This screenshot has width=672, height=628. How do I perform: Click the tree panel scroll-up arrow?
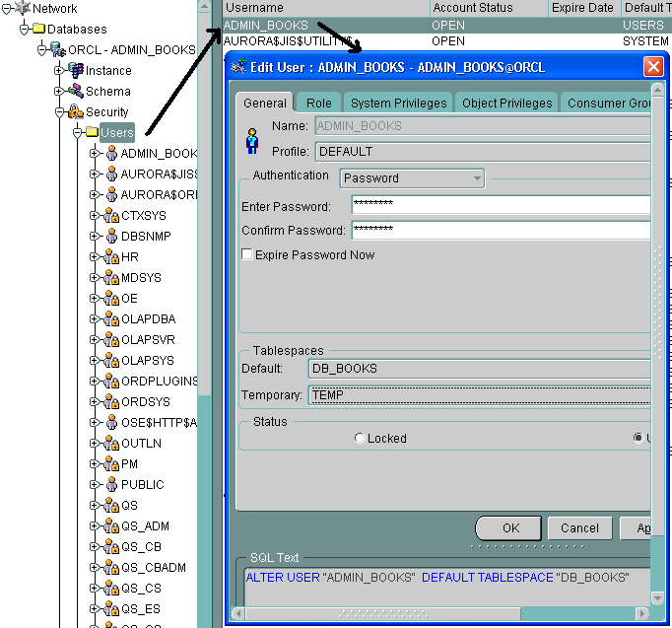coord(204,6)
